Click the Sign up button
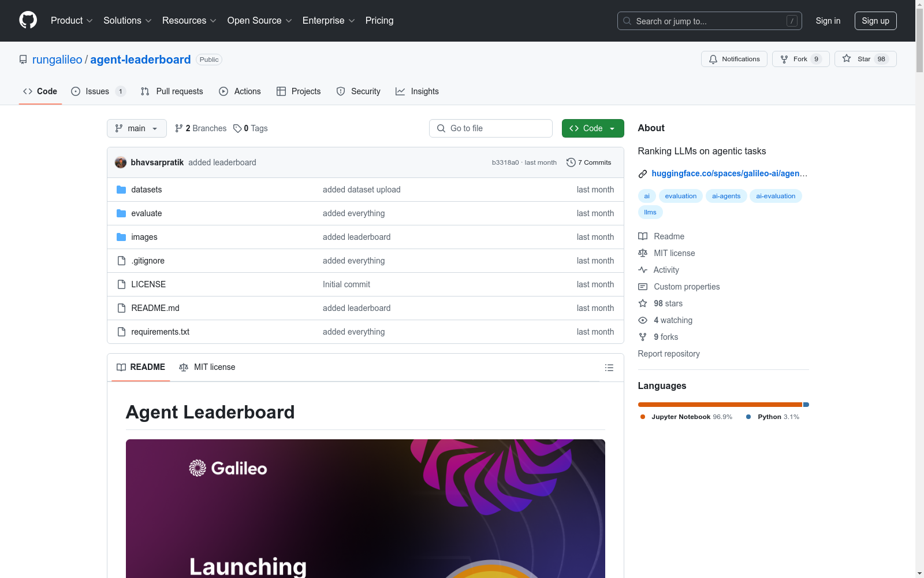 pyautogui.click(x=875, y=21)
